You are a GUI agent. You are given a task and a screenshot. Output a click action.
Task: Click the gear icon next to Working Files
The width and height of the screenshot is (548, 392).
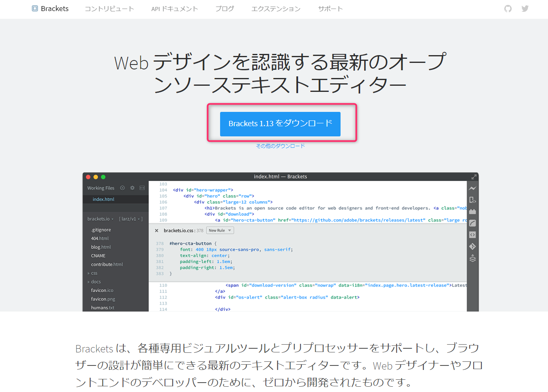[132, 188]
